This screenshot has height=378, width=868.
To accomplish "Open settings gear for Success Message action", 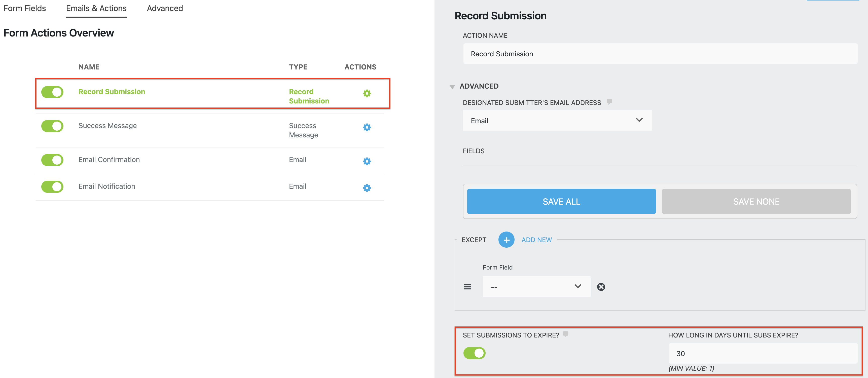I will pyautogui.click(x=367, y=127).
